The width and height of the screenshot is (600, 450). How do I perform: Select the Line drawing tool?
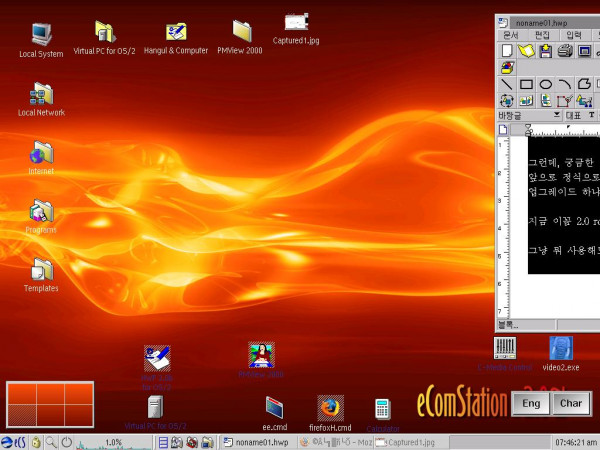coord(507,84)
